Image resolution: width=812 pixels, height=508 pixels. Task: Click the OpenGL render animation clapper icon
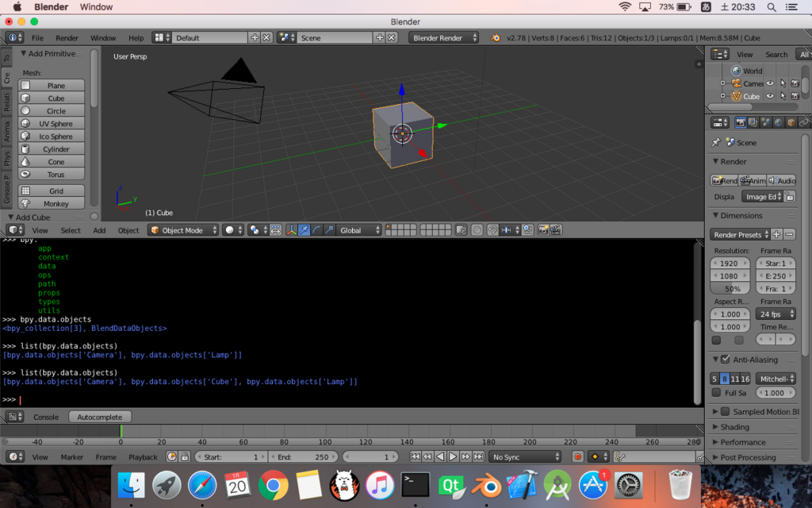pos(556,230)
